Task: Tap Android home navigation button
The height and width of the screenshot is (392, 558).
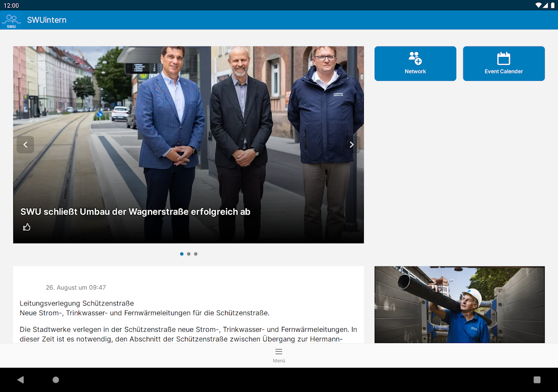Action: 56,380
